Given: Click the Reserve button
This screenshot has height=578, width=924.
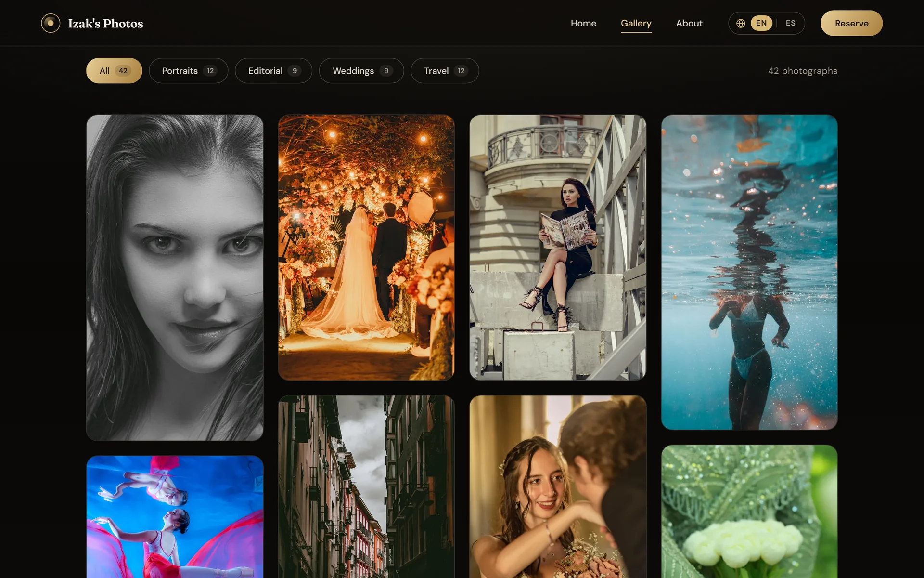Looking at the screenshot, I should coord(851,23).
